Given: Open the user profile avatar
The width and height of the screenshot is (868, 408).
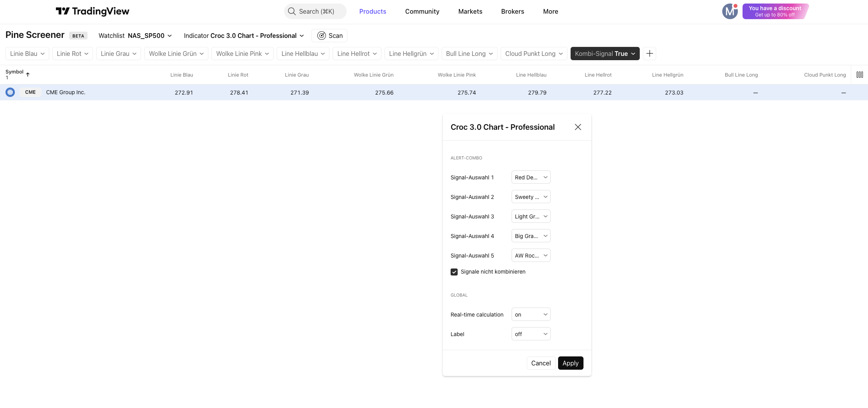Looking at the screenshot, I should (729, 11).
